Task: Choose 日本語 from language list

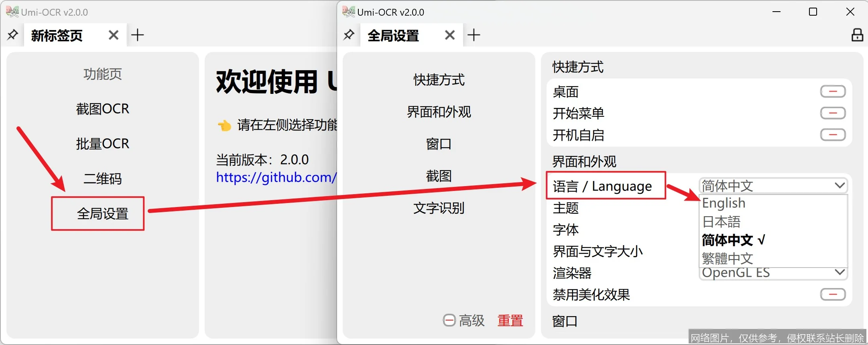Action: 773,222
